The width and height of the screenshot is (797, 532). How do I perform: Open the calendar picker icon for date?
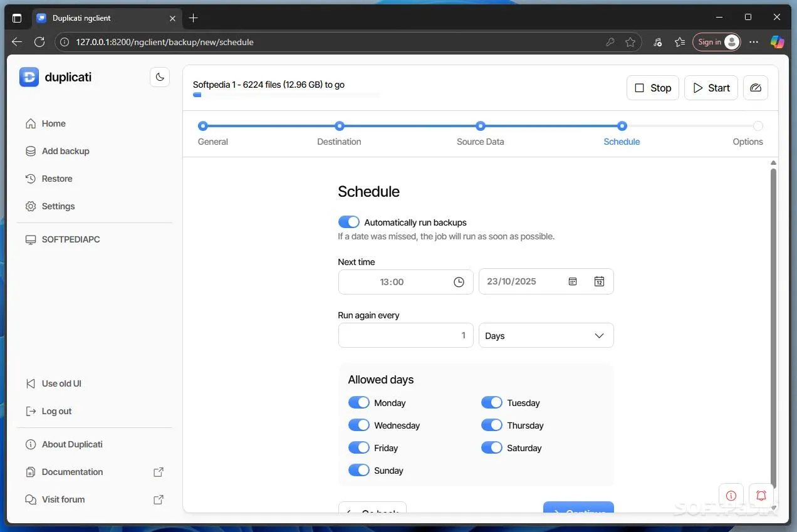599,281
